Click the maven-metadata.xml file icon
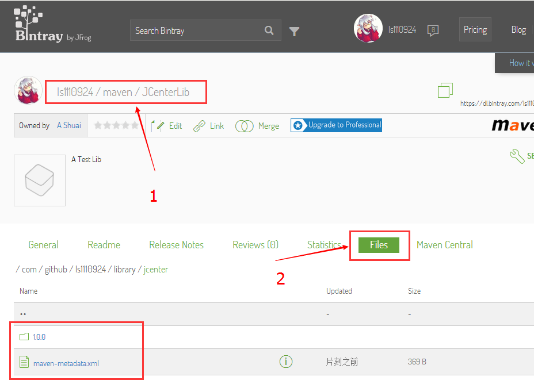The image size is (534, 392). [24, 362]
